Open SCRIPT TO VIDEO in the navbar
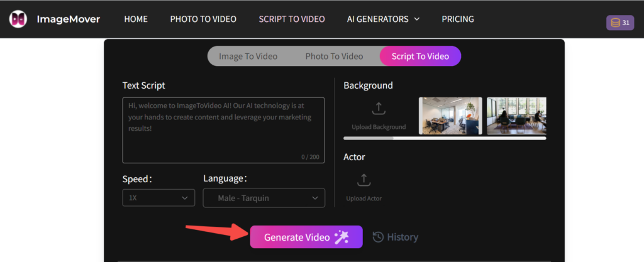 pyautogui.click(x=292, y=19)
